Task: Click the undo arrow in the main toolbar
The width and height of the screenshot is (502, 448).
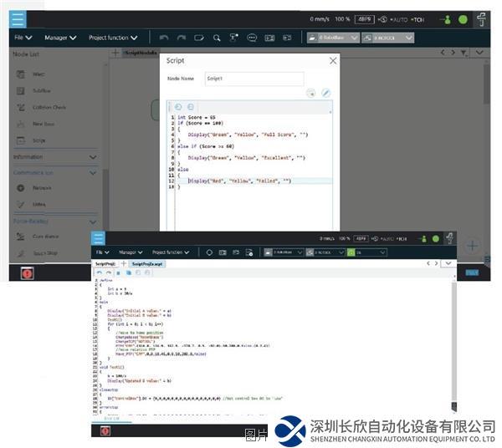Action: tap(164, 38)
